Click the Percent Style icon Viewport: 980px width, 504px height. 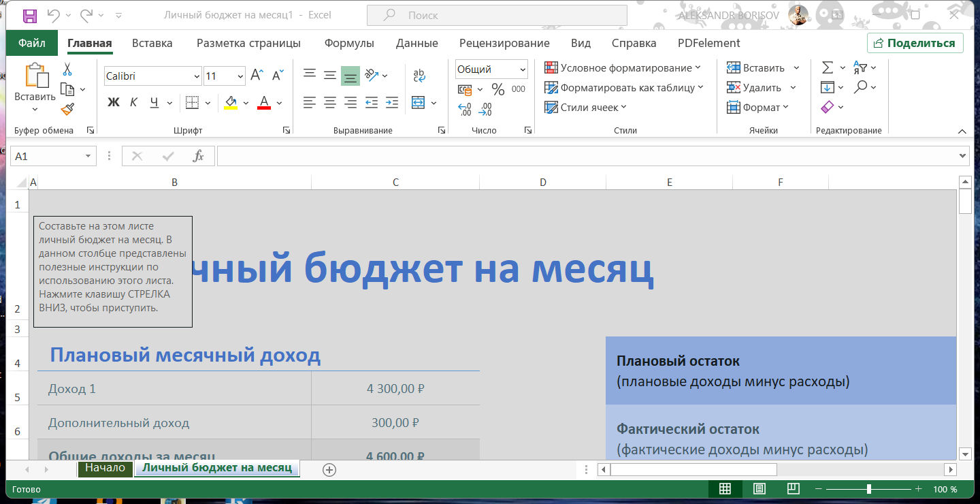(x=498, y=89)
